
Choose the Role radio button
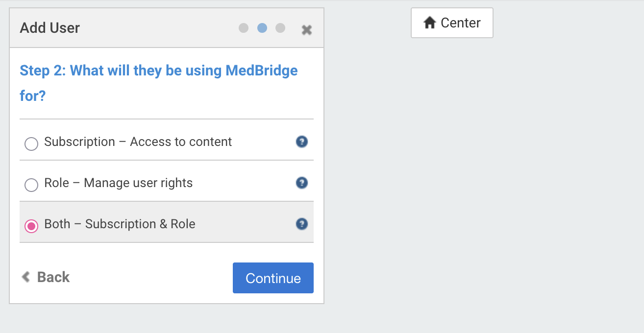click(31, 185)
